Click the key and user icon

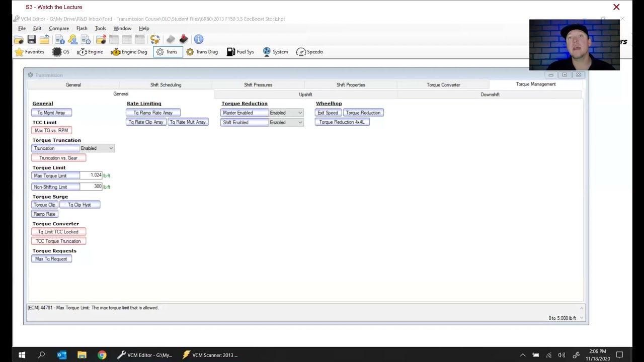pos(72,39)
